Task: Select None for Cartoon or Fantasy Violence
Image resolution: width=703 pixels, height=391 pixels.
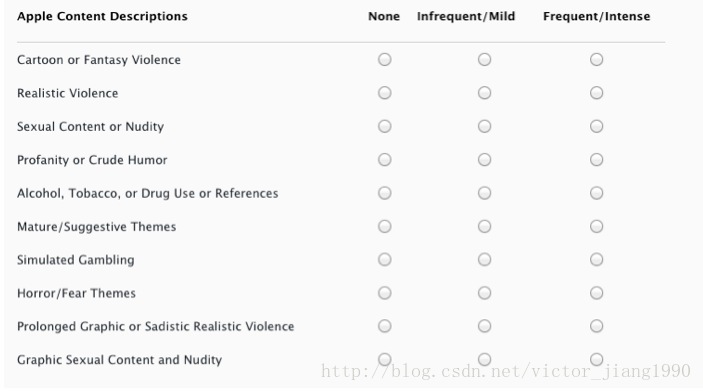Action: [385, 59]
